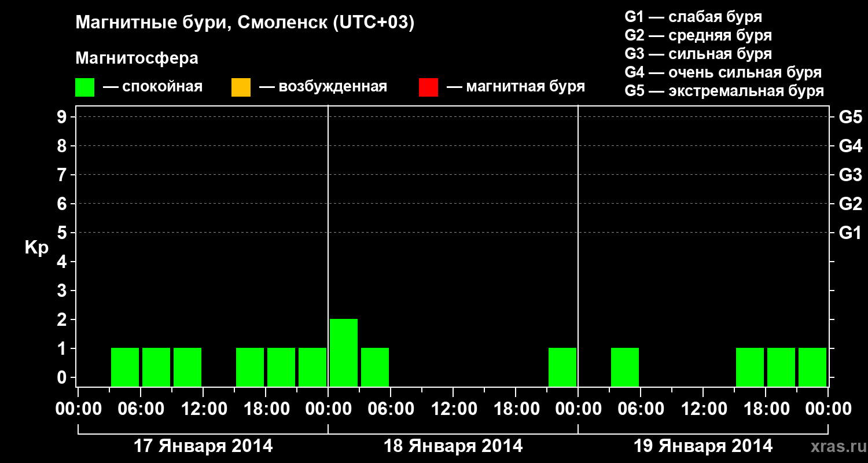This screenshot has width=868, height=463.
Task: Click 17 Января bar for 21:00–00:00
Action: click(312, 367)
